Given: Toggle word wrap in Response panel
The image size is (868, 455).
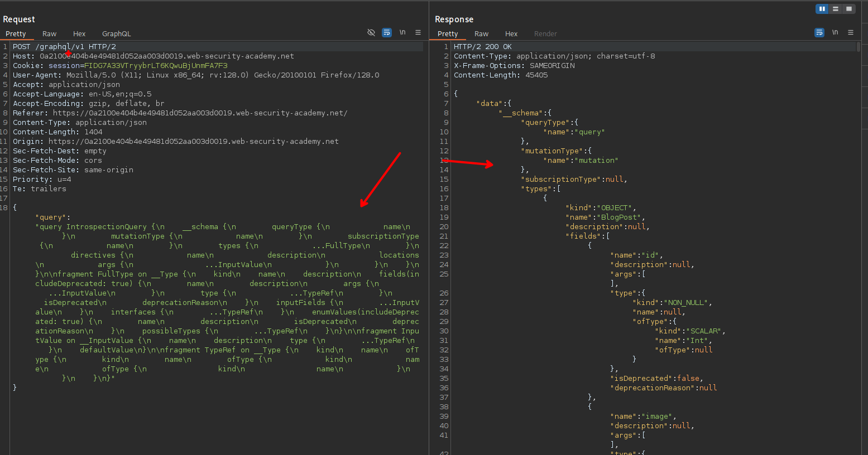Looking at the screenshot, I should 819,32.
